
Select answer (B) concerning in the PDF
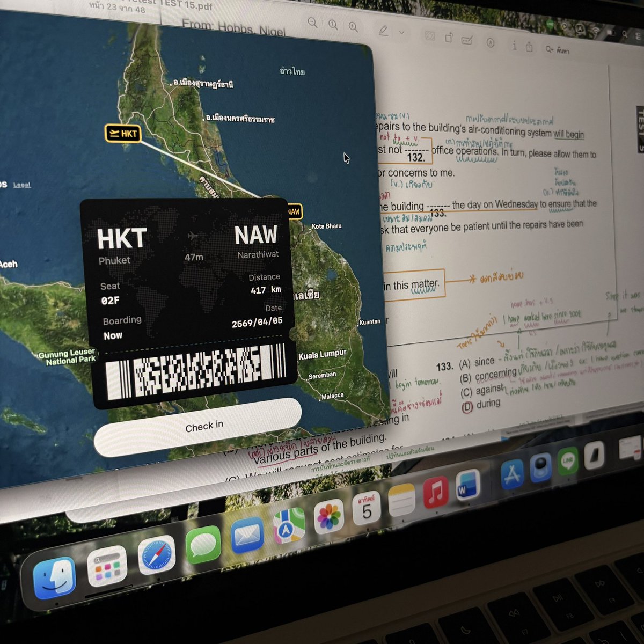488,375
